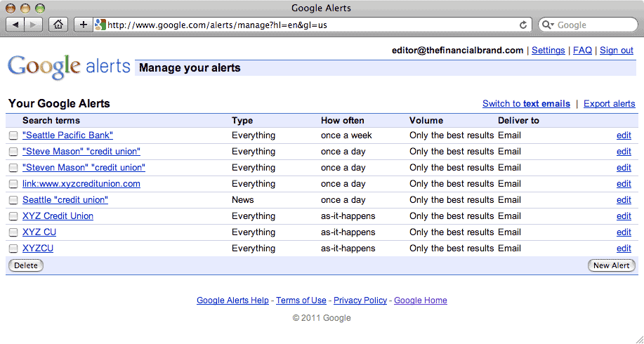Click the Google favicon in address bar
This screenshot has width=644, height=344.
(100, 25)
